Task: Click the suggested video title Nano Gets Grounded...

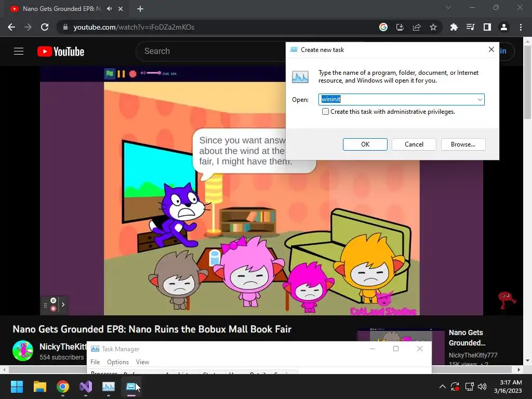Action: 467,338
